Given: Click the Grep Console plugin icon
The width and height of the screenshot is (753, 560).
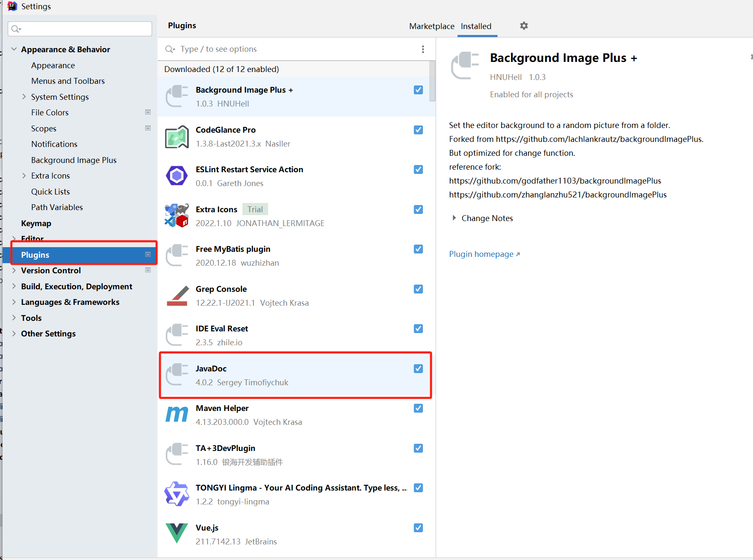Looking at the screenshot, I should (177, 296).
